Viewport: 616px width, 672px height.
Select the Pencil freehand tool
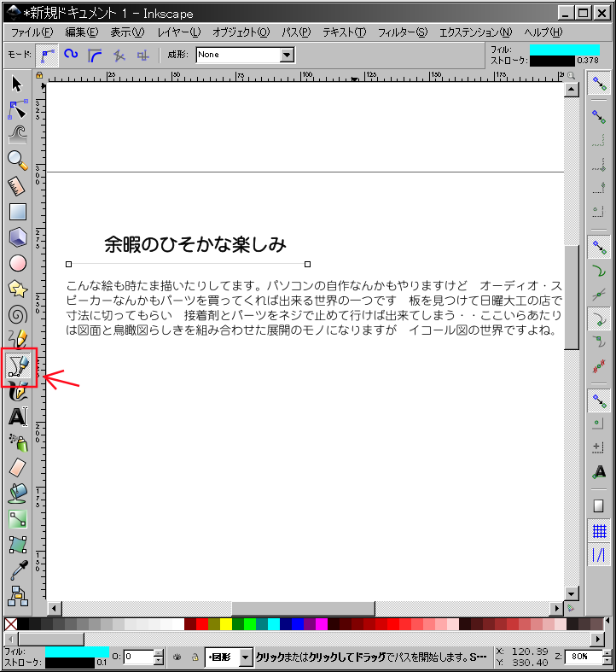click(18, 339)
